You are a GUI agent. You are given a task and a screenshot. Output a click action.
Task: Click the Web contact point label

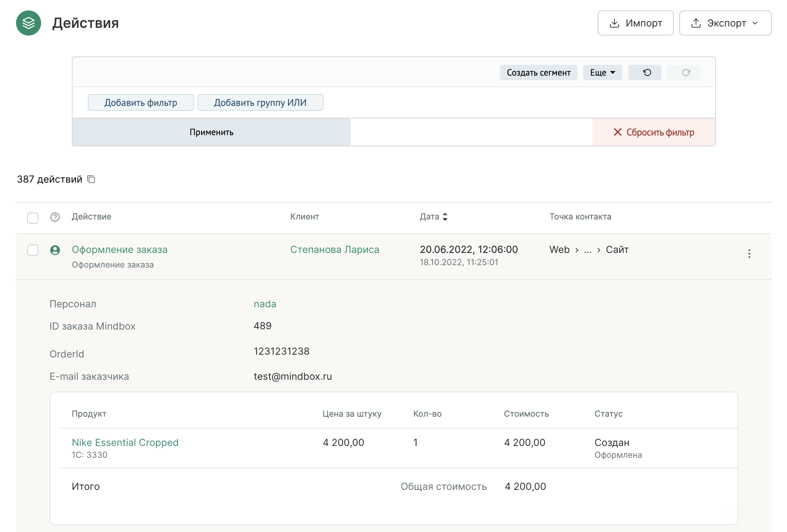pos(559,249)
